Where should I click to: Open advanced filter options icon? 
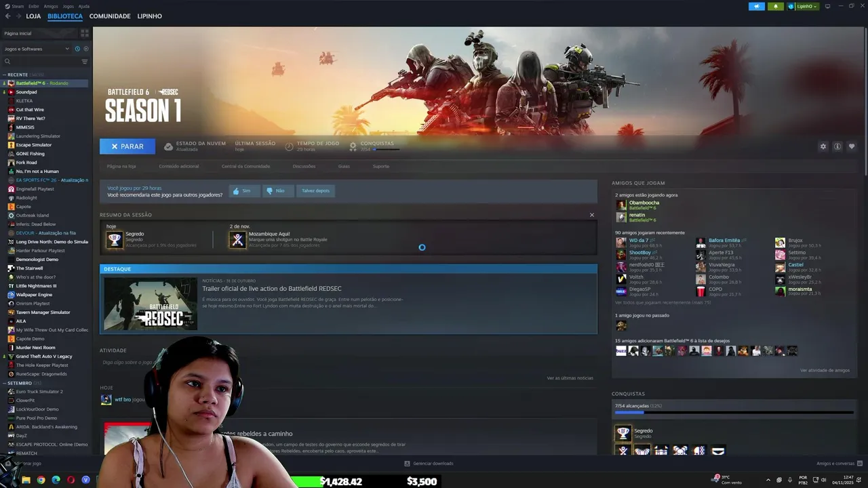click(85, 62)
